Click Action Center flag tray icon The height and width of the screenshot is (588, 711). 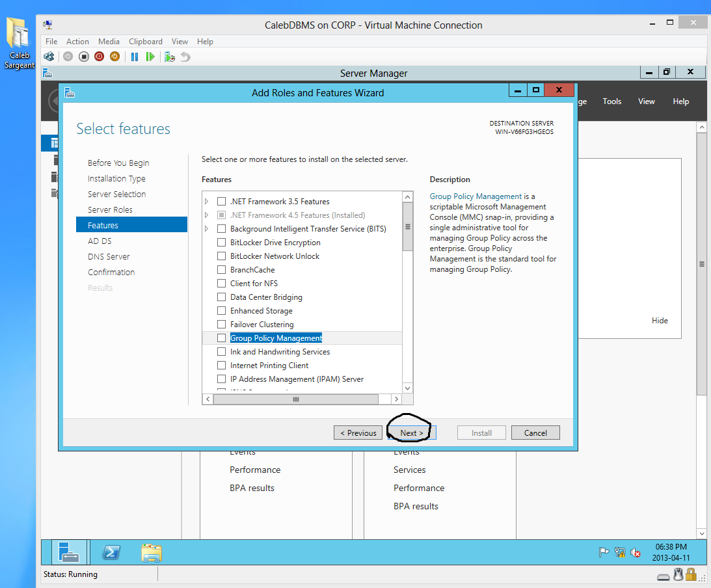point(604,552)
